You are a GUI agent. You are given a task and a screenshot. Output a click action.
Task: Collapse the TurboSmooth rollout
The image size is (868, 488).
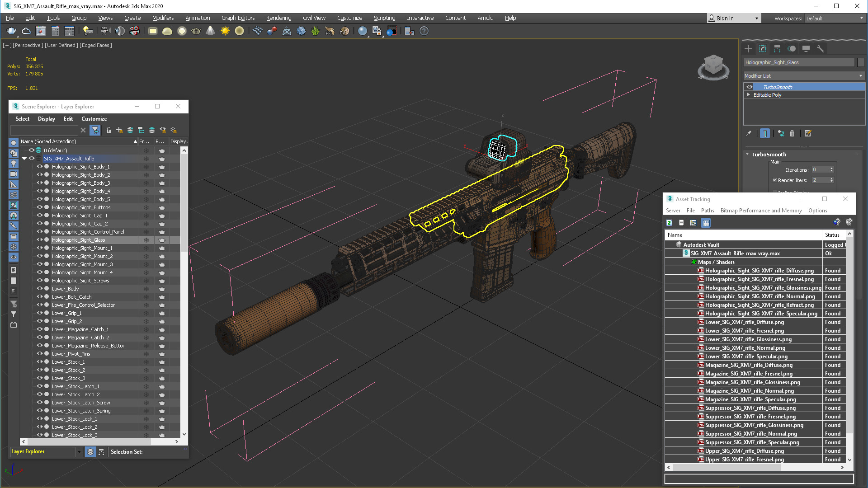click(x=747, y=155)
